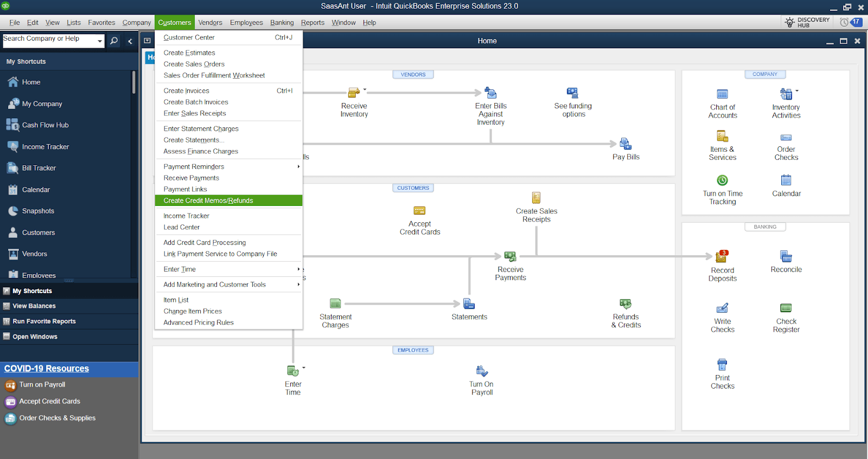
Task: Open Receive Inventory dropdown arrow
Action: coord(365,89)
